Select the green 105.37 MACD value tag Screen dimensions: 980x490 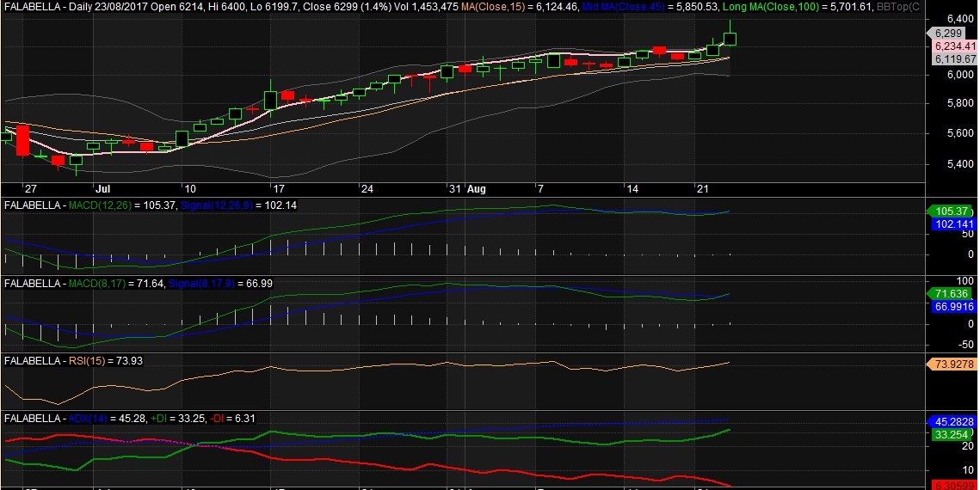click(951, 211)
